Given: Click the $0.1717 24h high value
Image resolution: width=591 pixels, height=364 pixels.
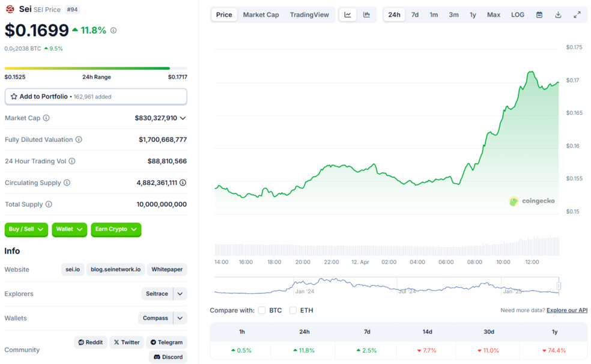Looking at the screenshot, I should [x=178, y=77].
